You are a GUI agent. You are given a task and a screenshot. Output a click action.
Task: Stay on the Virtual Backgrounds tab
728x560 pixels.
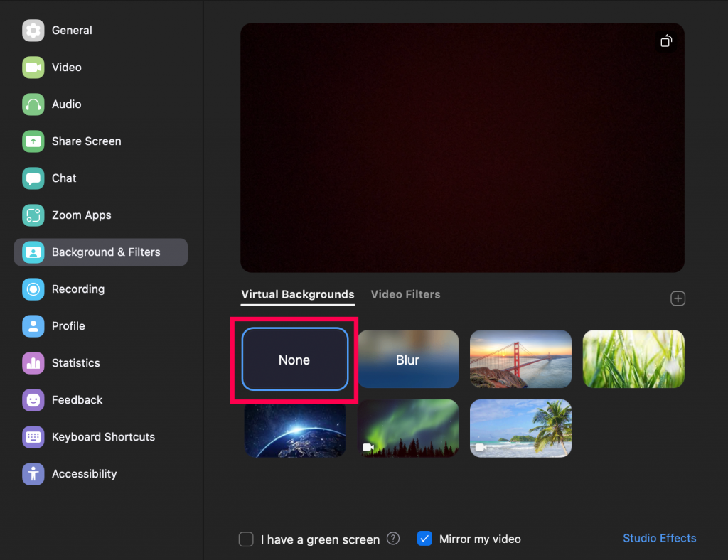pos(297,294)
